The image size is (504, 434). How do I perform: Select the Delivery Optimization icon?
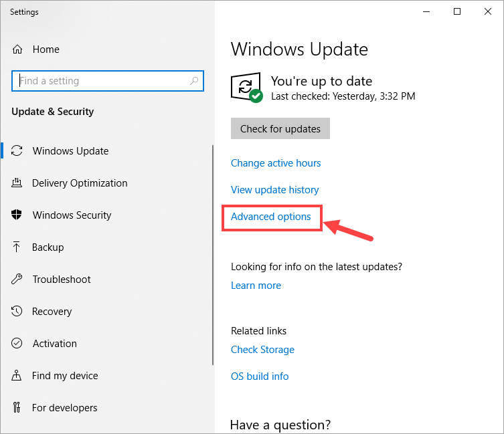(18, 183)
